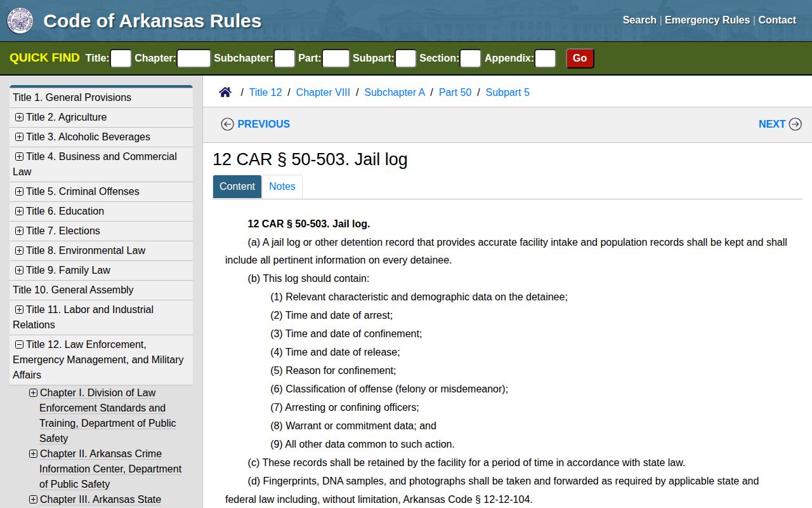812x508 pixels.
Task: Focus the Quick Find Subchapter field
Action: 284,58
